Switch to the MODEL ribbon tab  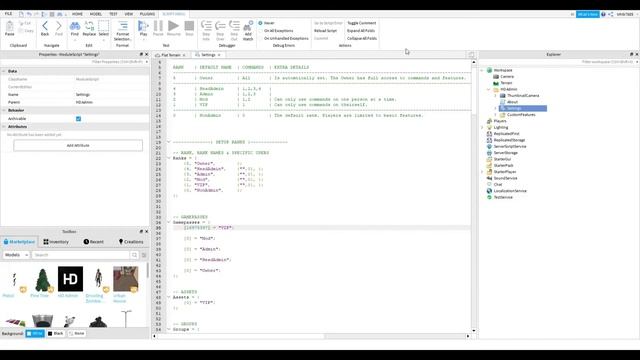[96, 14]
